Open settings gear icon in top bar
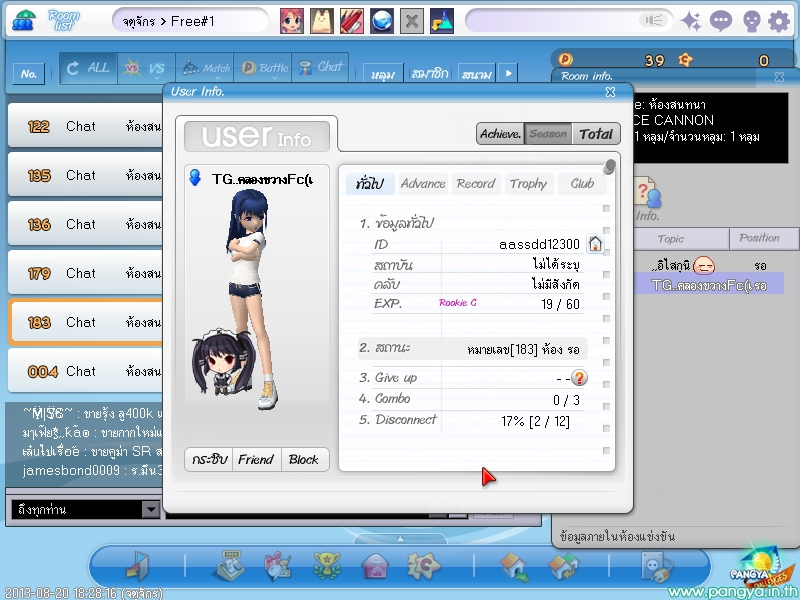Viewport: 800px width, 600px height. 779,21
